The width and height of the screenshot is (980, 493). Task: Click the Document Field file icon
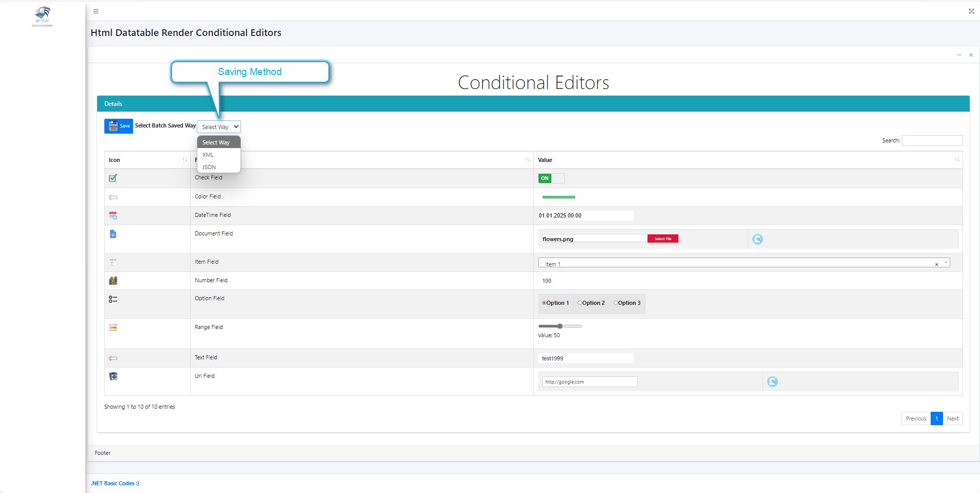pyautogui.click(x=113, y=234)
